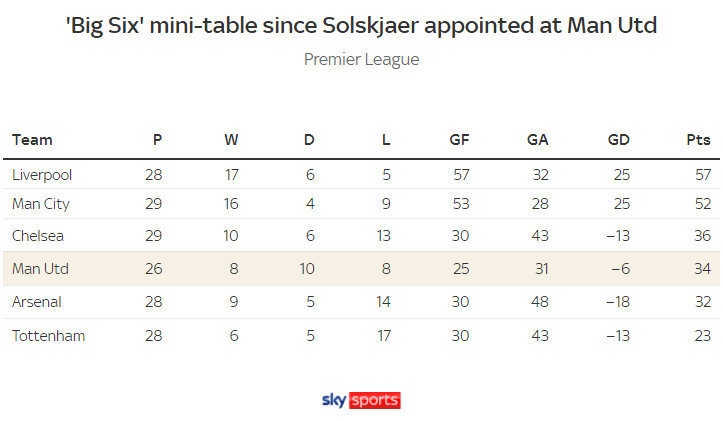723x421 pixels.
Task: Click the Sky Sports logo
Action: coord(361,400)
